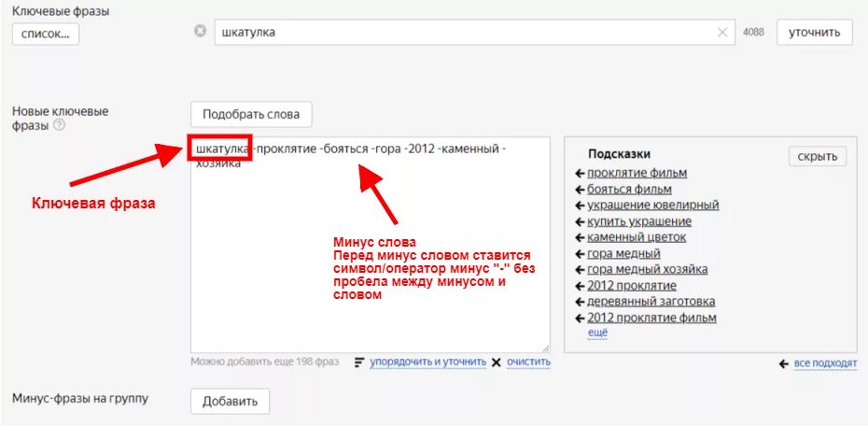Viewport: 868px width, 426px height.
Task: Add the hint украшение ювелирный
Action: pos(652,205)
